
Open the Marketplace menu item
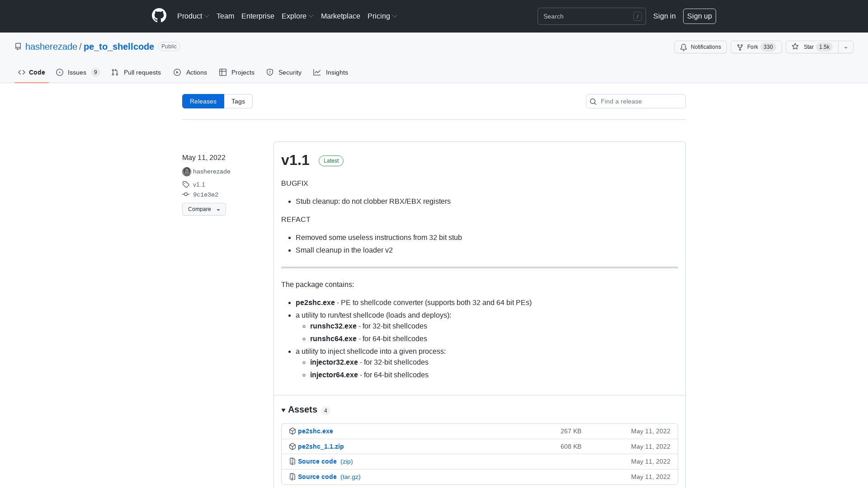point(340,16)
